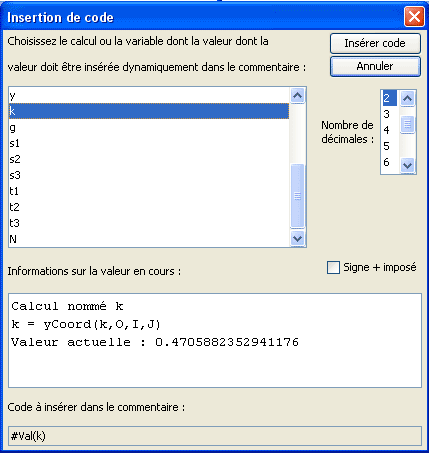Click the variable list scrollbar thumb
Image resolution: width=429 pixels, height=453 pixels.
coord(297,196)
